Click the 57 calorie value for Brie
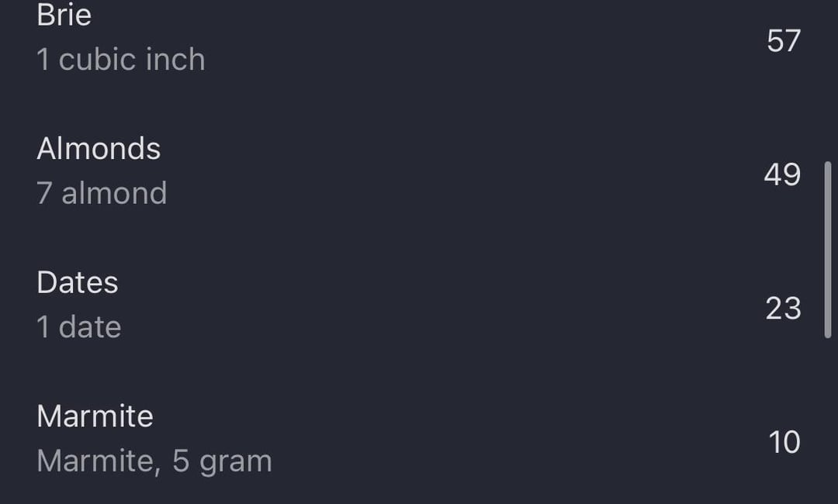Image resolution: width=838 pixels, height=504 pixels. click(x=784, y=41)
